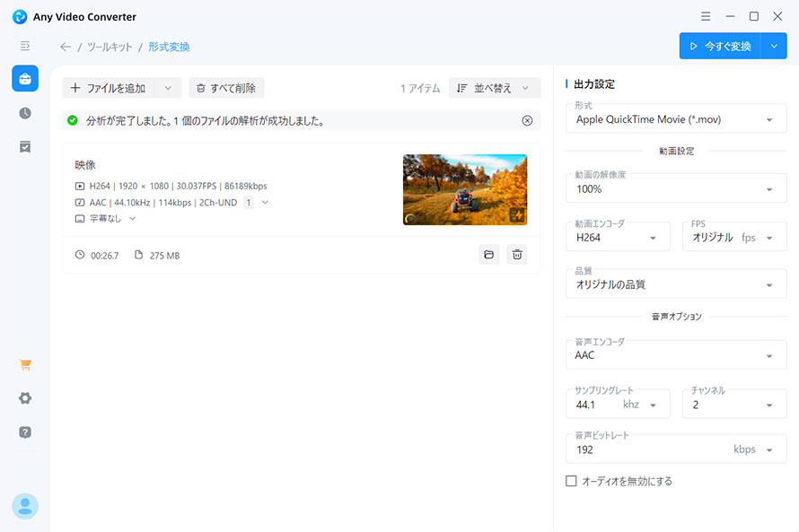Open the チャンネル dropdown
Viewport: 799px width, 532px height.
(x=734, y=405)
